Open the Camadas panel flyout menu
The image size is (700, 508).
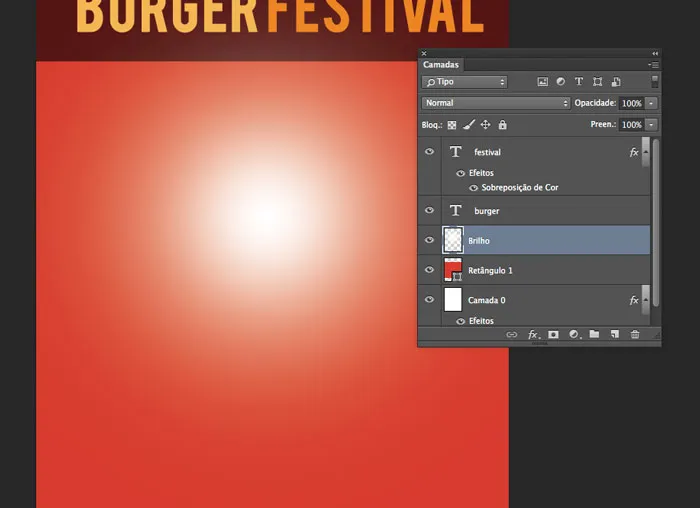pos(654,65)
